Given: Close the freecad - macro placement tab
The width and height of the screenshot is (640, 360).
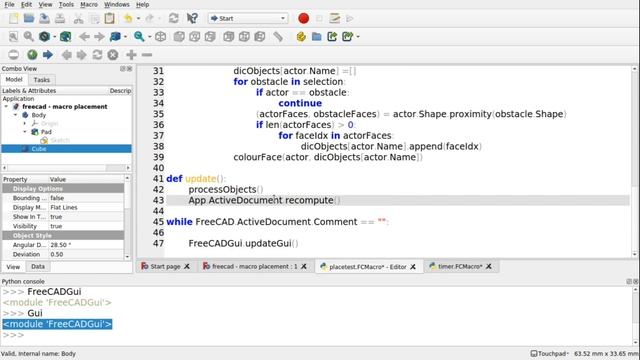Looking at the screenshot, I should 304,266.
